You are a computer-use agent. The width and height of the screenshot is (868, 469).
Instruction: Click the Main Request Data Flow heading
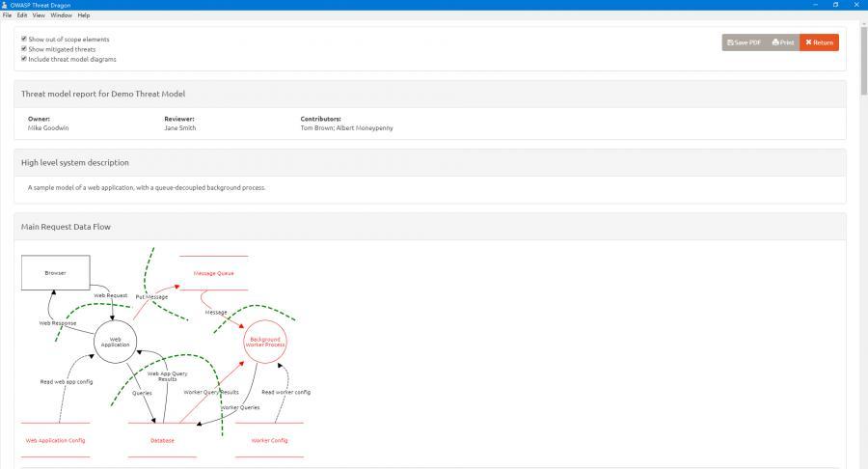click(66, 227)
